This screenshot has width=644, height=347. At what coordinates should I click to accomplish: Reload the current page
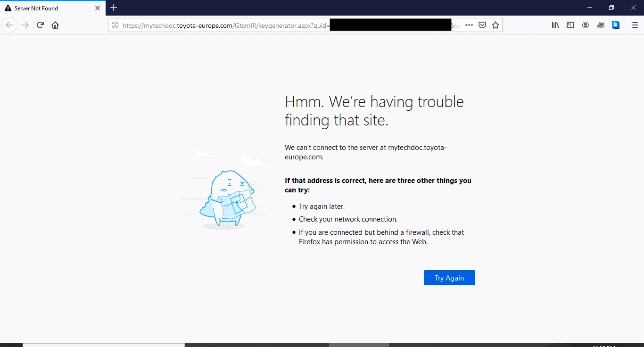click(41, 25)
